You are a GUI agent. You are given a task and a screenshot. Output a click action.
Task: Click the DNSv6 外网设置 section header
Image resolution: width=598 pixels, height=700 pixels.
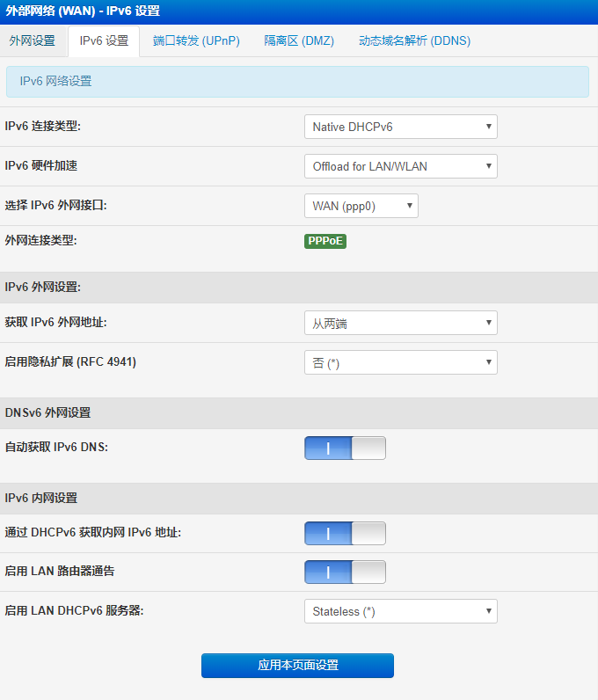[x=47, y=413]
